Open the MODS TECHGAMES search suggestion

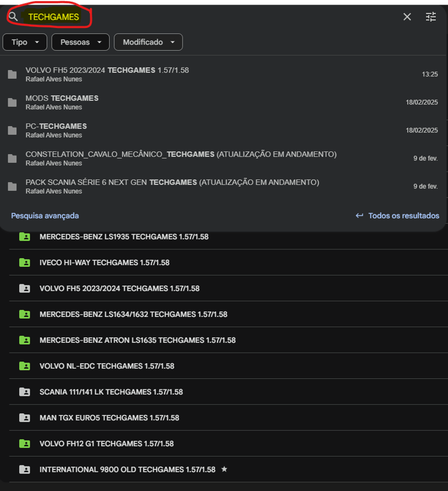click(x=223, y=102)
